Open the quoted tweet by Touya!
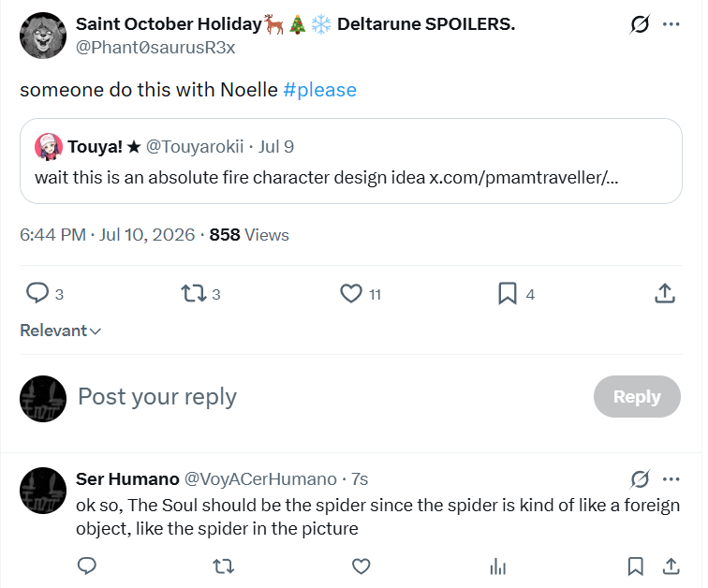 click(351, 161)
